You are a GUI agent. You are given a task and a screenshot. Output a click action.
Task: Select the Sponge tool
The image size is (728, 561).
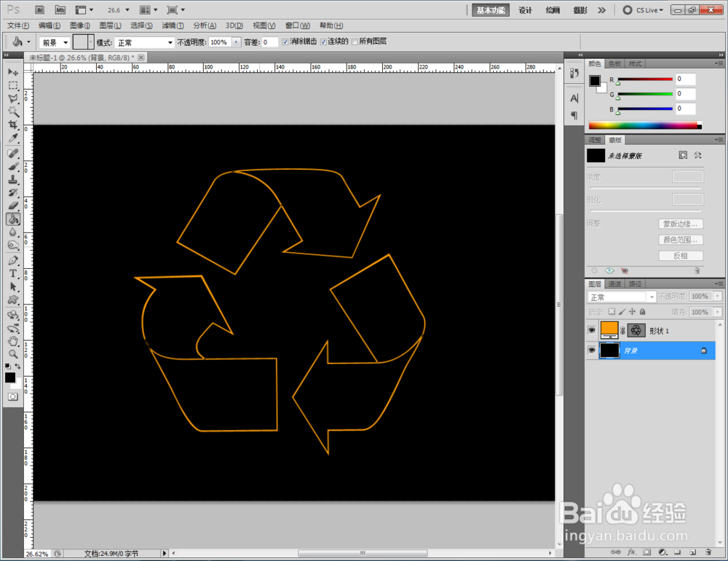click(x=13, y=245)
